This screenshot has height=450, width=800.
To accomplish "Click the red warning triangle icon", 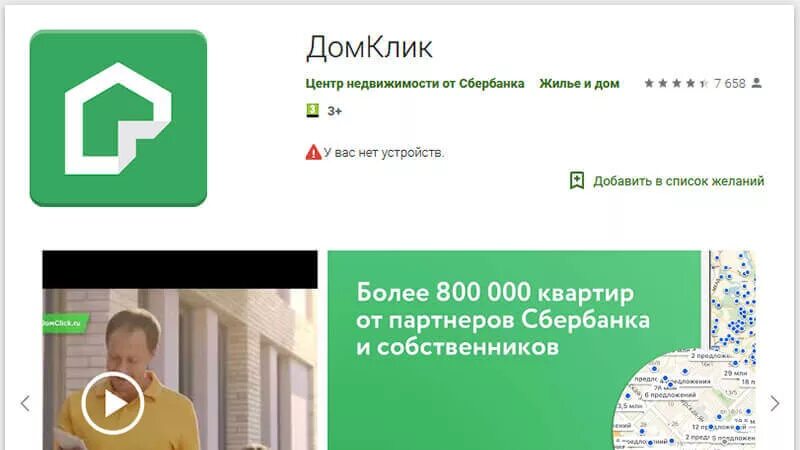I will (x=313, y=152).
